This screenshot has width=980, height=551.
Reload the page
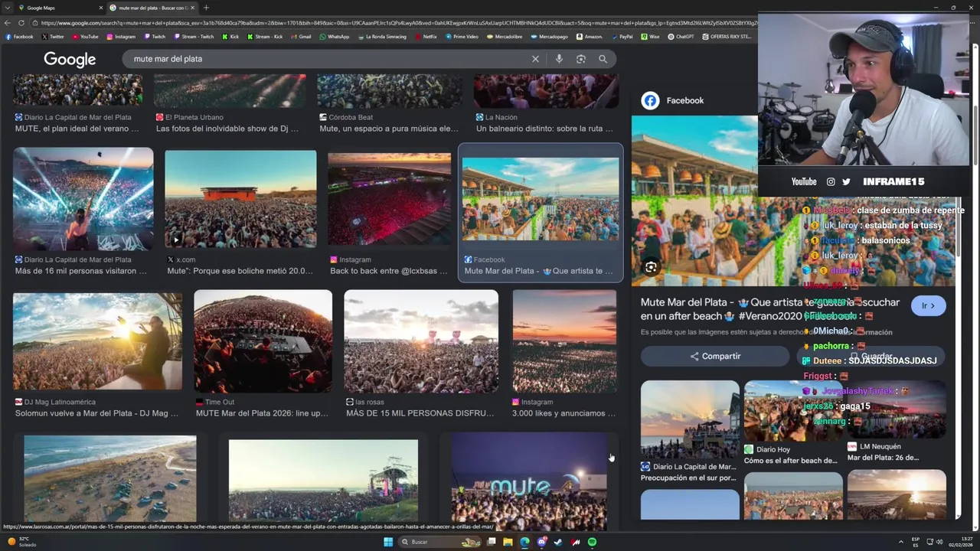pos(21,23)
